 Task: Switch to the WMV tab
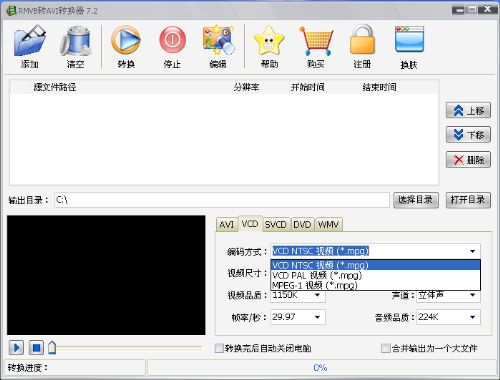329,224
